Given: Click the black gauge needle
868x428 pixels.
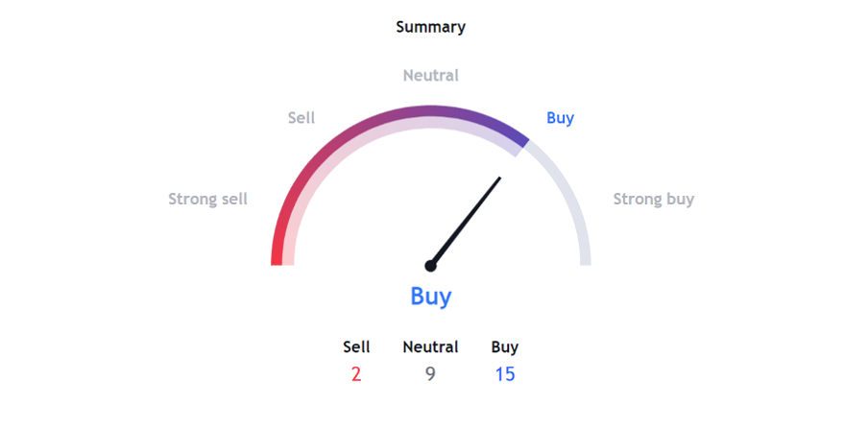Looking at the screenshot, I should coord(466,221).
